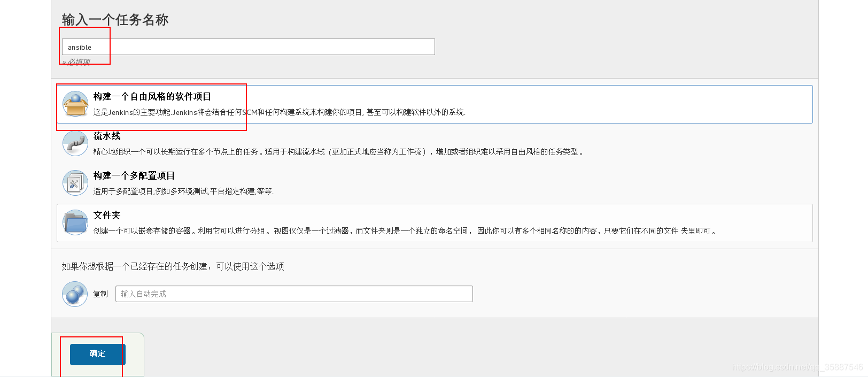Click the 确定 confirm button
The image size is (868, 377).
(x=98, y=354)
